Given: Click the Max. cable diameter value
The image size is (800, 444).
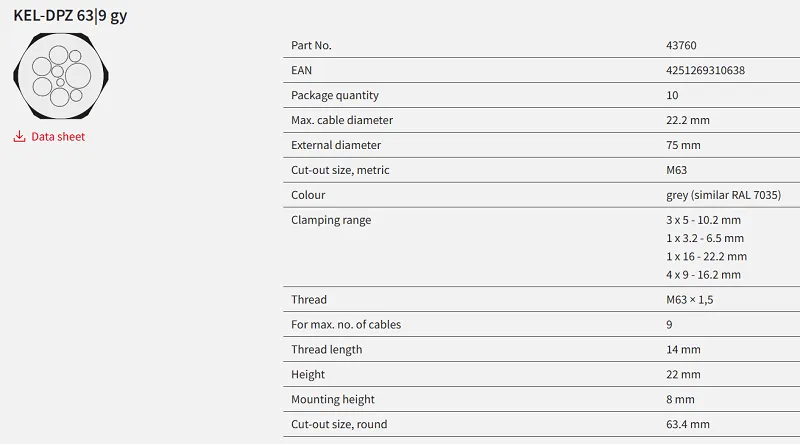Looking at the screenshot, I should point(688,120).
